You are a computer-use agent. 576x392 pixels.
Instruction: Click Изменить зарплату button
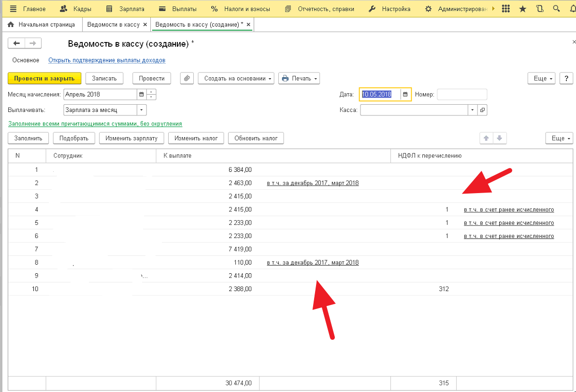[131, 139]
